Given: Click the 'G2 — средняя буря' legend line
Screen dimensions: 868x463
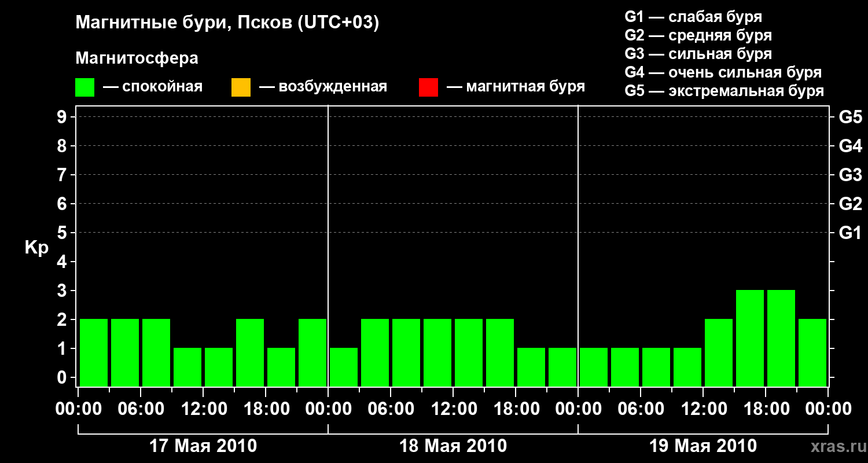Looking at the screenshot, I should 698,35.
